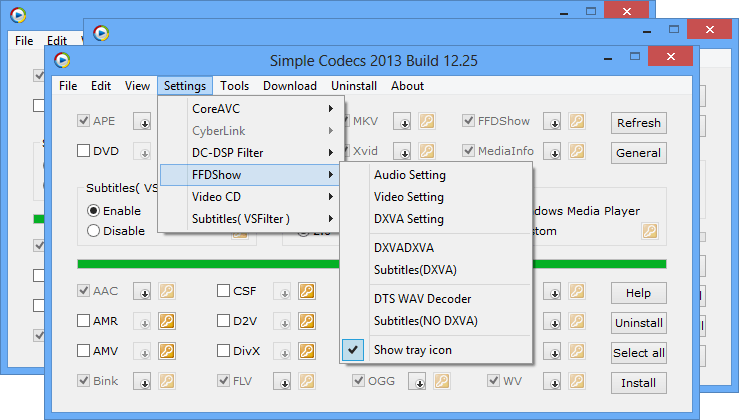The image size is (739, 420).
Task: Click the download arrow icon beside APE
Action: click(x=143, y=122)
